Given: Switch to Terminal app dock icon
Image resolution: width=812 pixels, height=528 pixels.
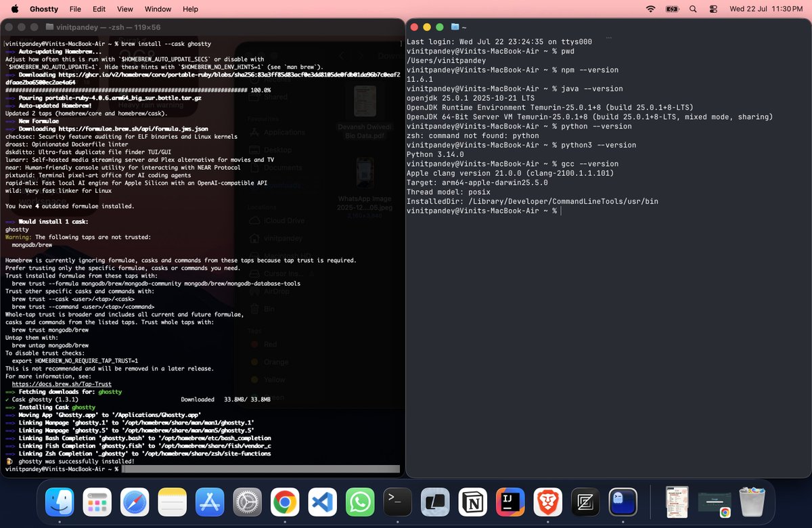Looking at the screenshot, I should [x=397, y=503].
